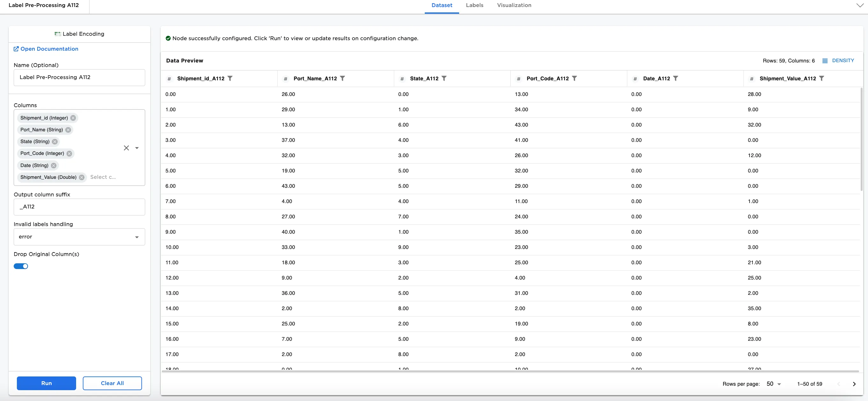Expand the Columns selection dropdown arrow
Screen dimensions: 868x401
137,148
